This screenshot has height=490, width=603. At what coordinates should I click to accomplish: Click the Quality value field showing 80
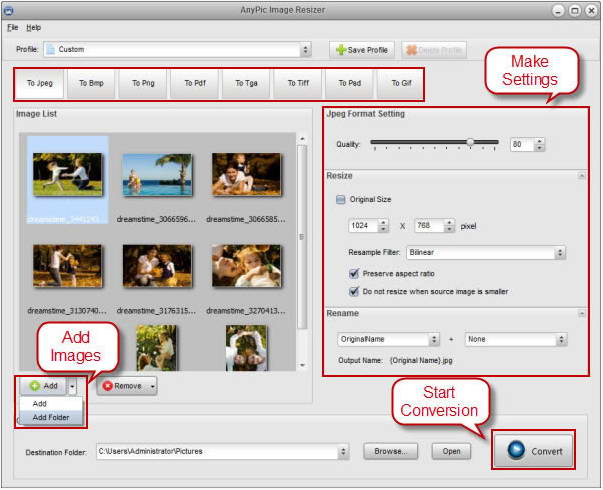click(x=522, y=145)
